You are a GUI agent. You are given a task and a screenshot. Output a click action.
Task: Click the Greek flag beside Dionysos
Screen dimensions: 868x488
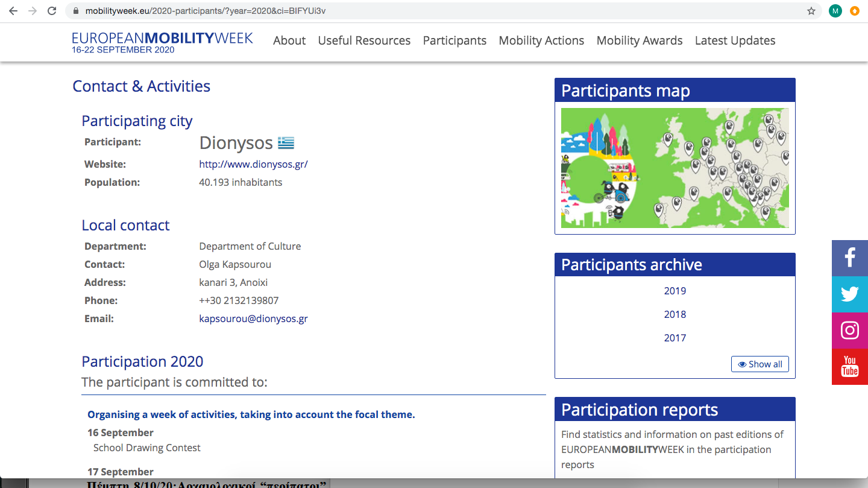[x=286, y=143]
